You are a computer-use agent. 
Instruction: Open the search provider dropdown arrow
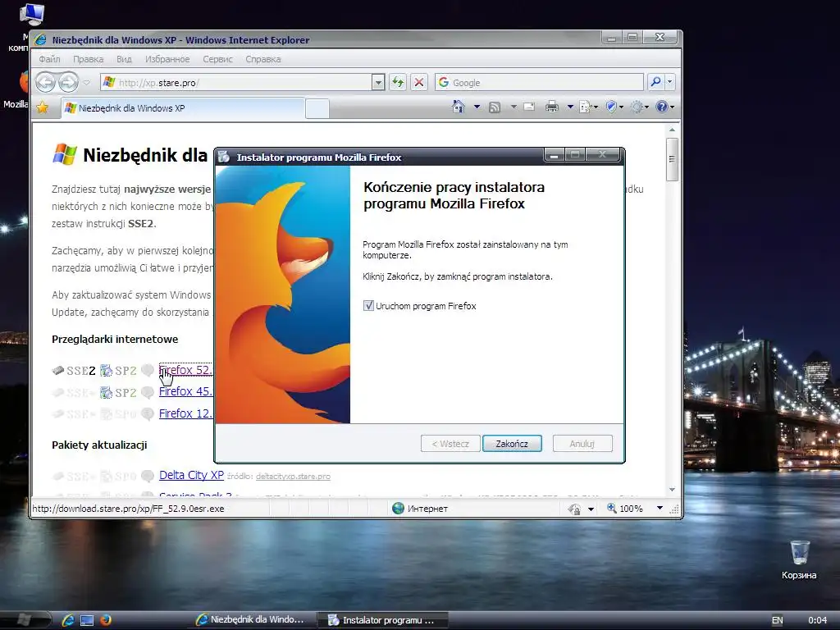669,82
